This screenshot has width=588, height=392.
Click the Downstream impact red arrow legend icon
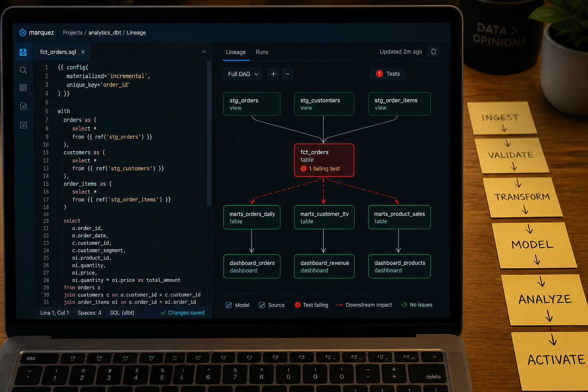pyautogui.click(x=340, y=305)
